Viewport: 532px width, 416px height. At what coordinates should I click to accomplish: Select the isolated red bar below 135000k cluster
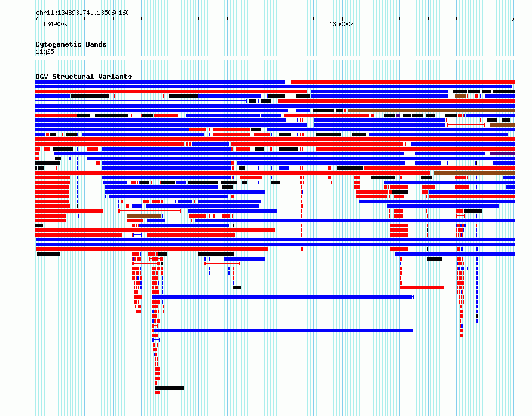[x=422, y=287]
